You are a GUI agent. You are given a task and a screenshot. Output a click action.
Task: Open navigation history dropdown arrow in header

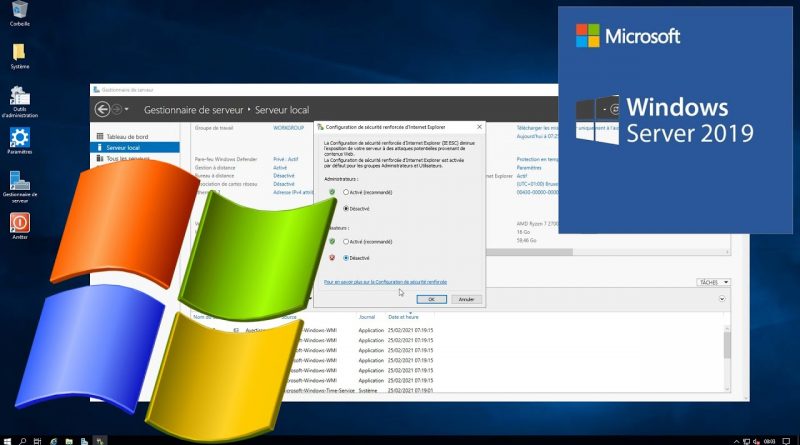(x=126, y=109)
